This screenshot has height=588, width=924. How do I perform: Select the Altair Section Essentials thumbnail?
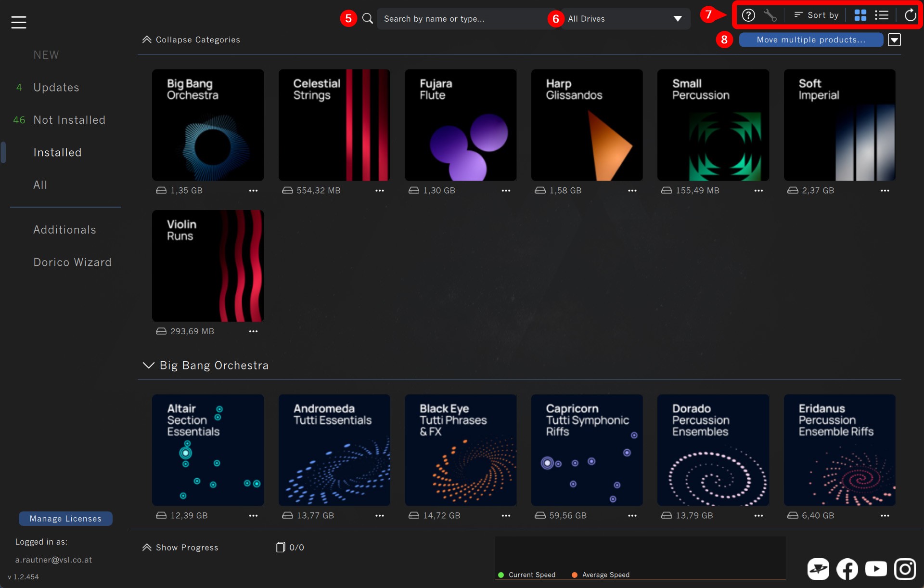[x=208, y=450]
